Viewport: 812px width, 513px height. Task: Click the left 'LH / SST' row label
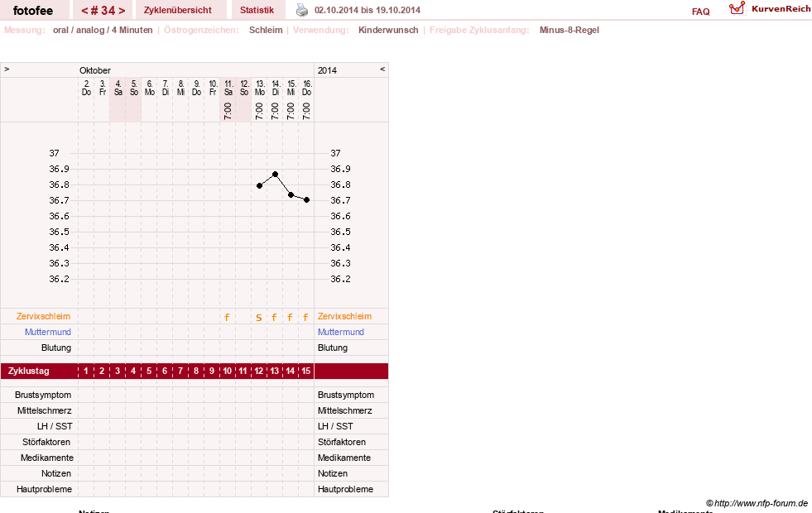55,426
